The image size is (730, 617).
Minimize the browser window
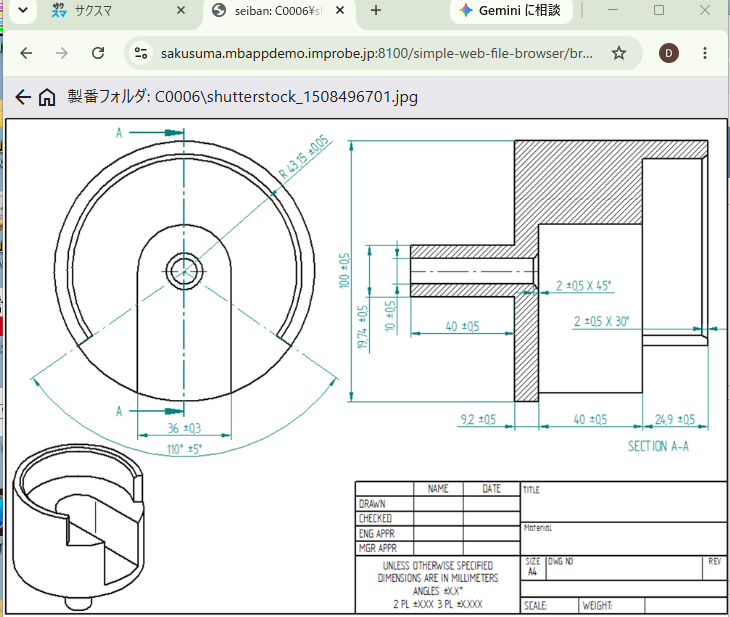(613, 10)
